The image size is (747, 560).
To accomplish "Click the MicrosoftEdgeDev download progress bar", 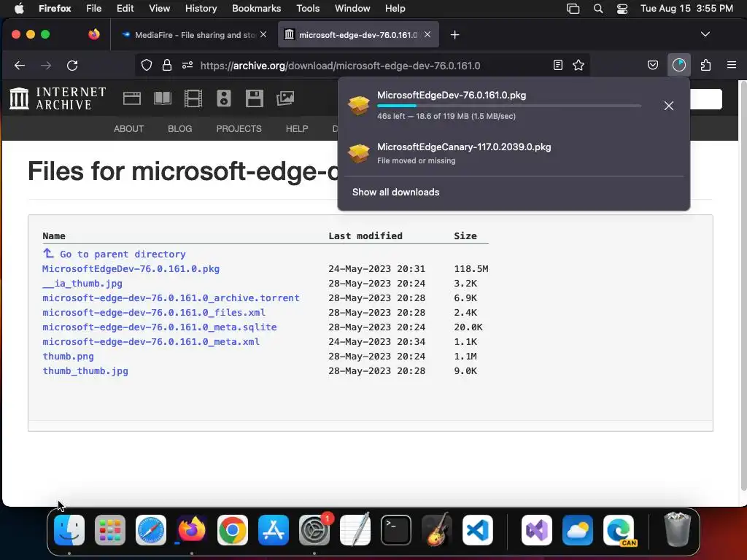I will pos(508,106).
